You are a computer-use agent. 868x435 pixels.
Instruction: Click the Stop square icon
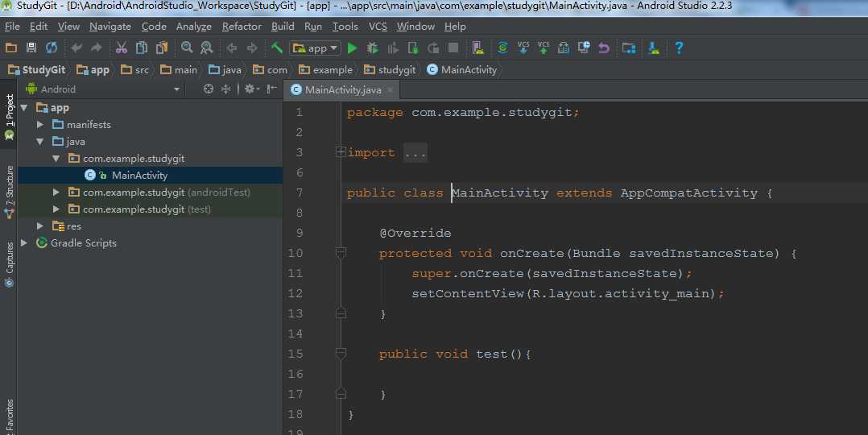(x=453, y=48)
